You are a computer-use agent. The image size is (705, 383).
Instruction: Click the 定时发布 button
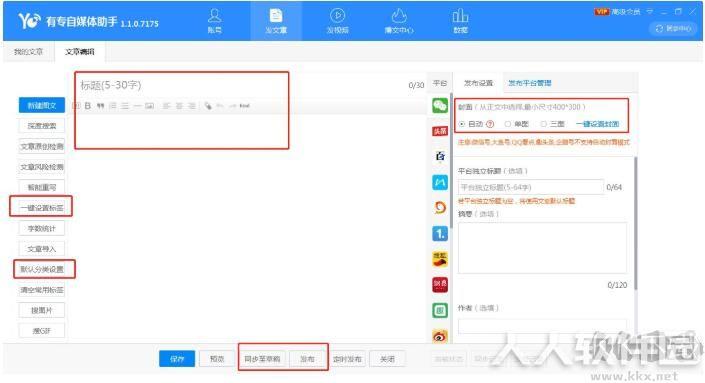pos(347,359)
